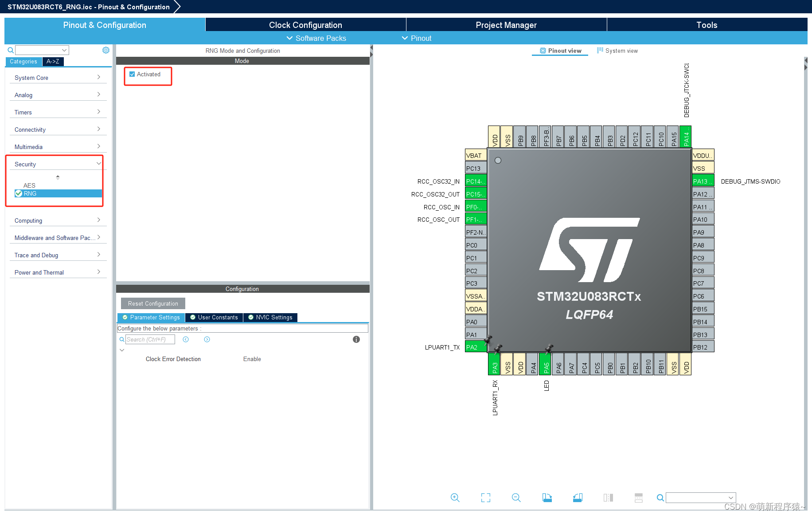Expand the System Core category

coord(58,78)
